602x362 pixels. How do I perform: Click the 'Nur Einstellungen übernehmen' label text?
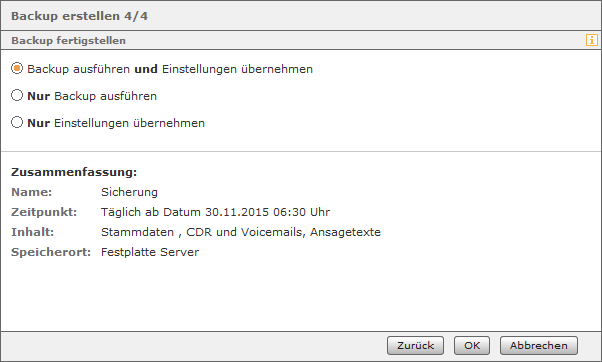(x=116, y=123)
